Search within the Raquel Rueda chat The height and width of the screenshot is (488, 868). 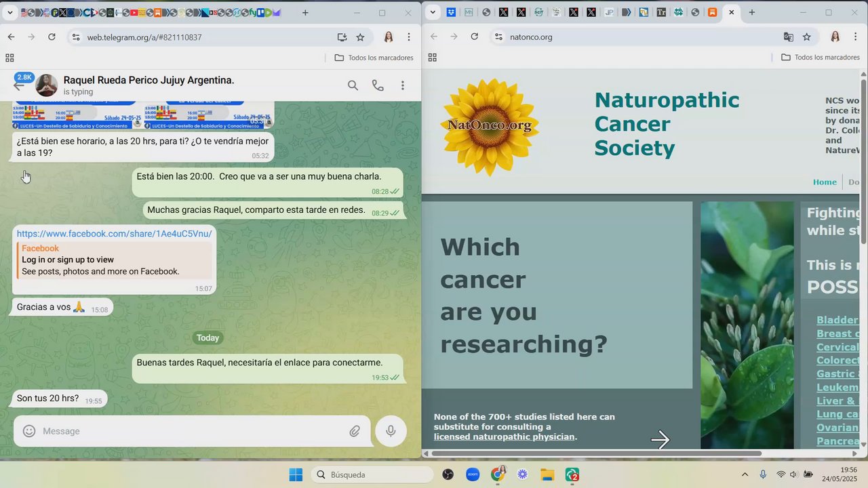pyautogui.click(x=353, y=85)
